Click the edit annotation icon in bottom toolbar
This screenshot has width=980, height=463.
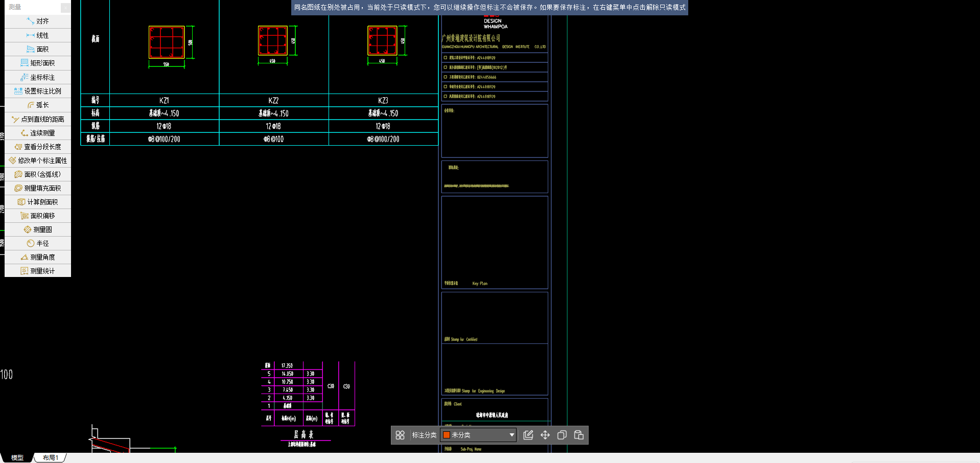point(528,435)
